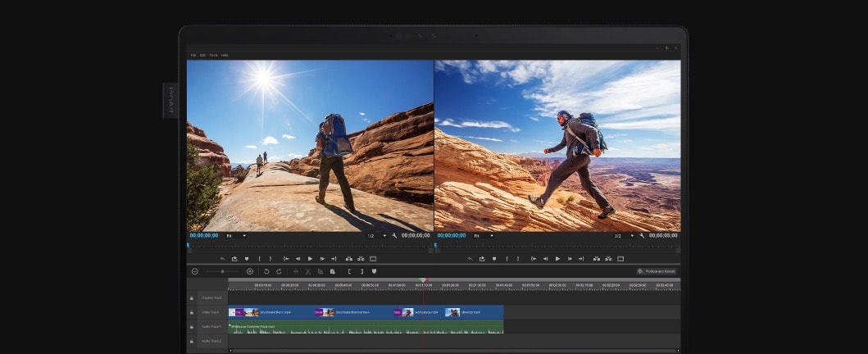This screenshot has width=868, height=354.
Task: Add a marker from the timeline toolbar
Action: (374, 271)
